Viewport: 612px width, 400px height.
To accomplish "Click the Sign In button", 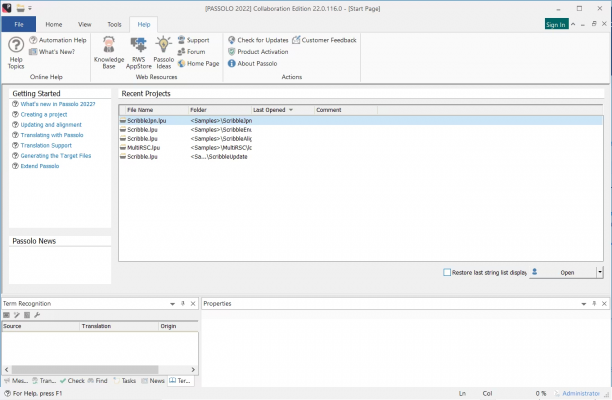I will tap(556, 24).
